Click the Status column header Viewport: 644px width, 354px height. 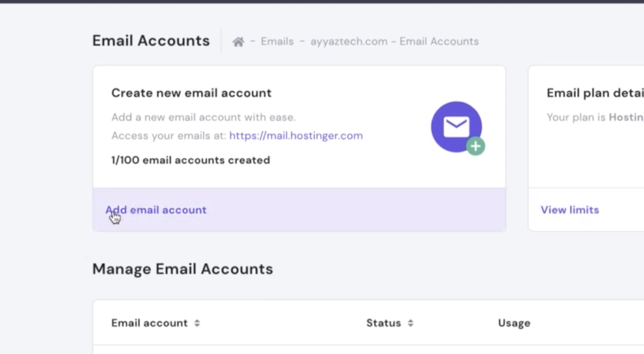[x=383, y=323]
